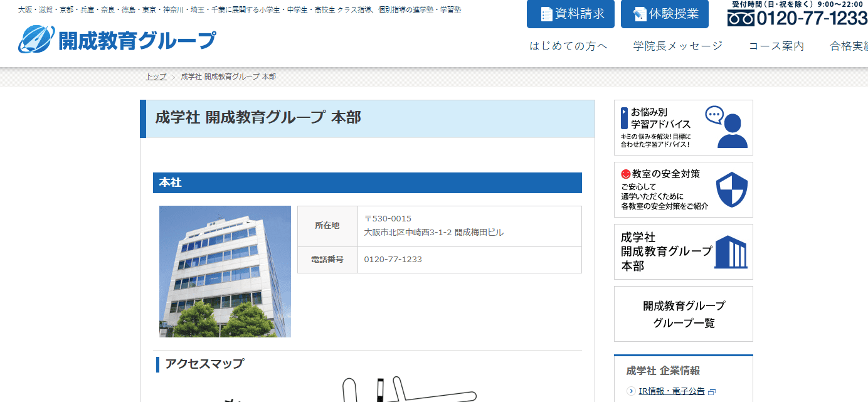Open the 体験授業 trial lesson button
The height and width of the screenshot is (402, 868).
coord(665,14)
